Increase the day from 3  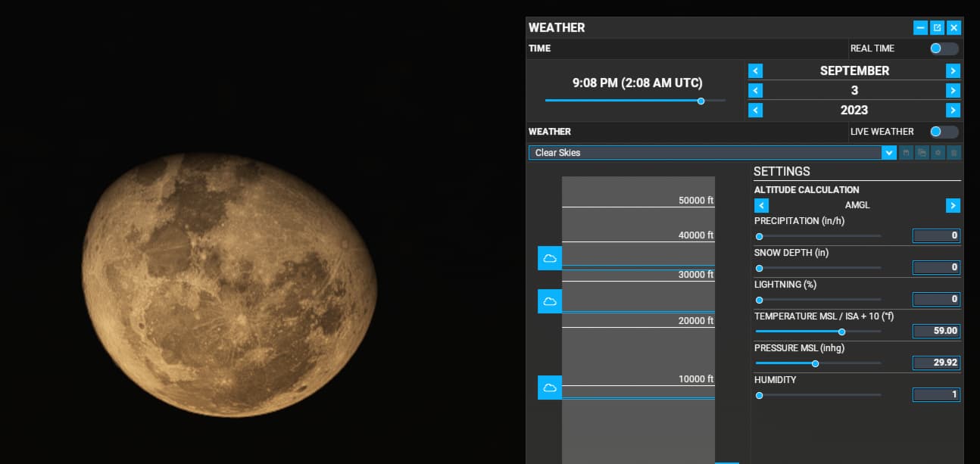pos(953,91)
